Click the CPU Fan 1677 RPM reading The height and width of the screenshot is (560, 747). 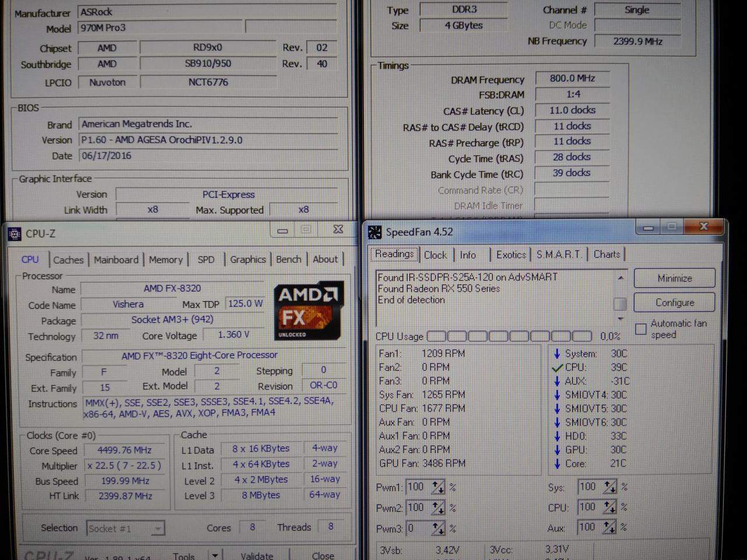coord(422,408)
